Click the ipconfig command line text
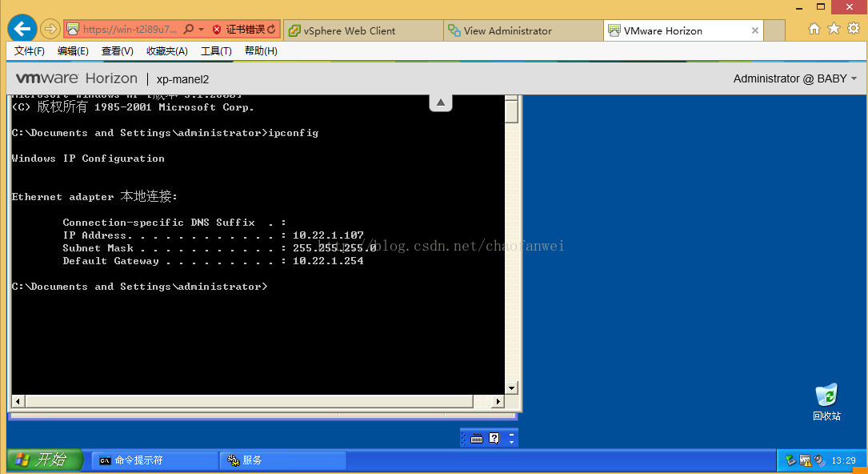Viewport: 868px width, 474px height. tap(294, 133)
